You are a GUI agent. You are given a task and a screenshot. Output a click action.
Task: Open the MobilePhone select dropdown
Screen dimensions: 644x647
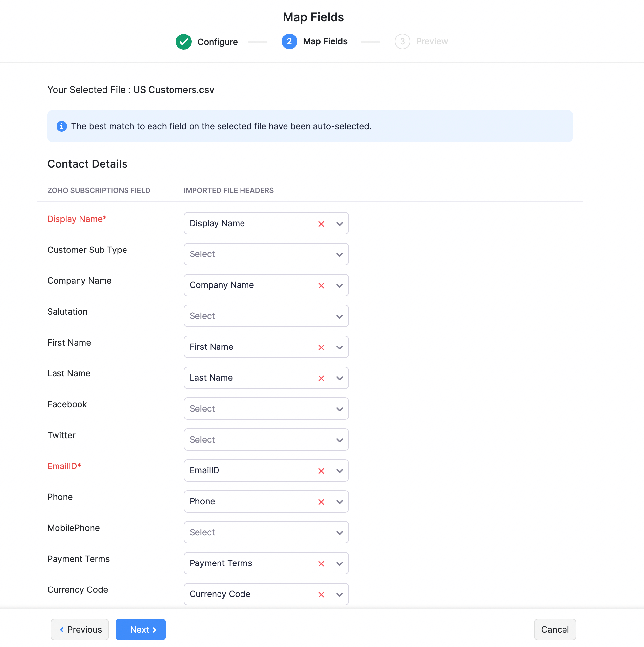point(266,532)
